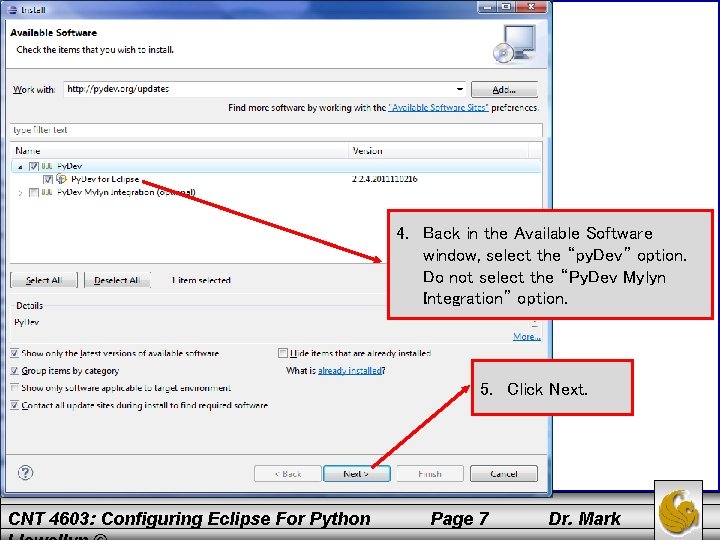
Task: Toggle Show only the latest versions checkbox
Action: point(14,353)
